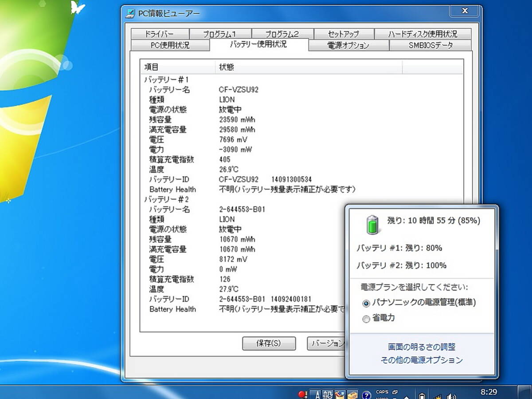Viewport: 532px width, 399px height.
Task: Click the 26.9℃ temperature value
Action: pyautogui.click(x=229, y=170)
